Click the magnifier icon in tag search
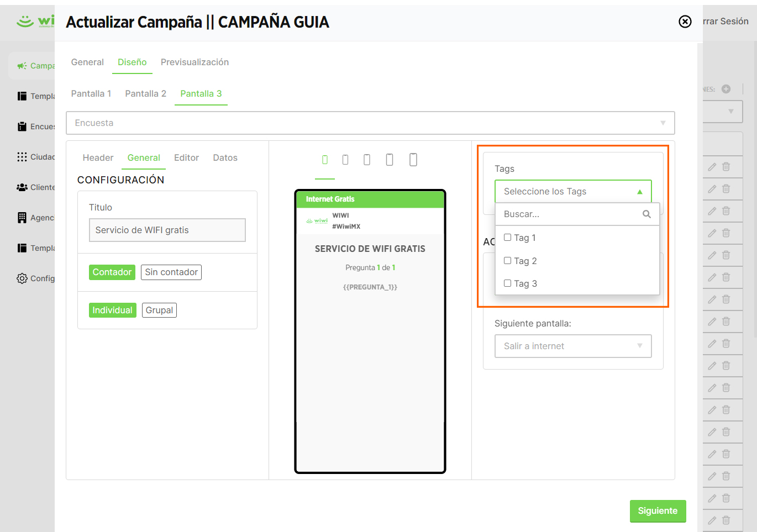 646,214
